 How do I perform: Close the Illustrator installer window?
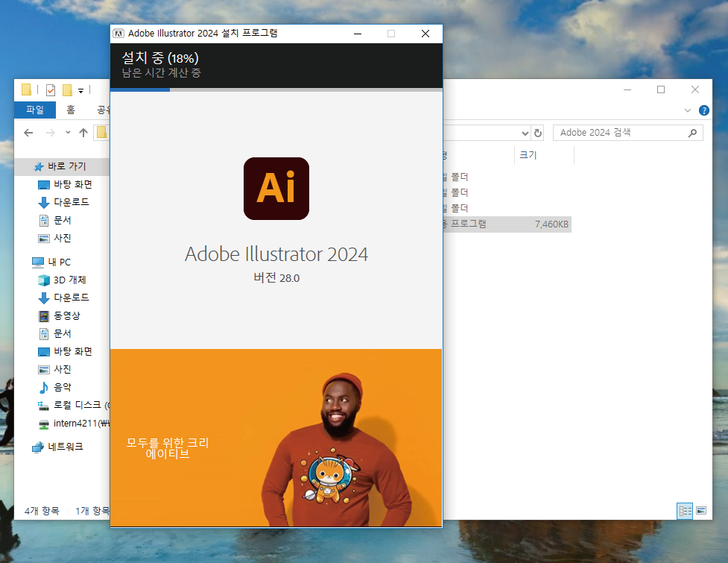pos(425,34)
